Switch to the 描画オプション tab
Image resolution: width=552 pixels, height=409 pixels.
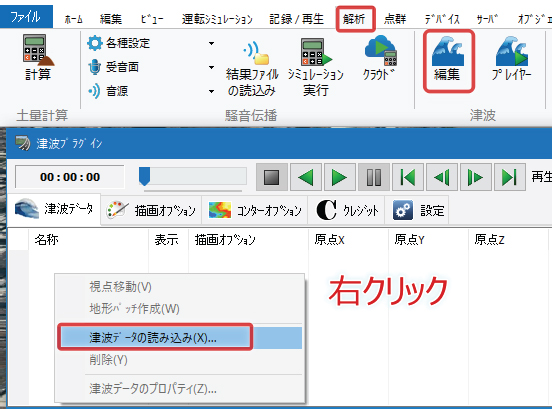pos(151,210)
